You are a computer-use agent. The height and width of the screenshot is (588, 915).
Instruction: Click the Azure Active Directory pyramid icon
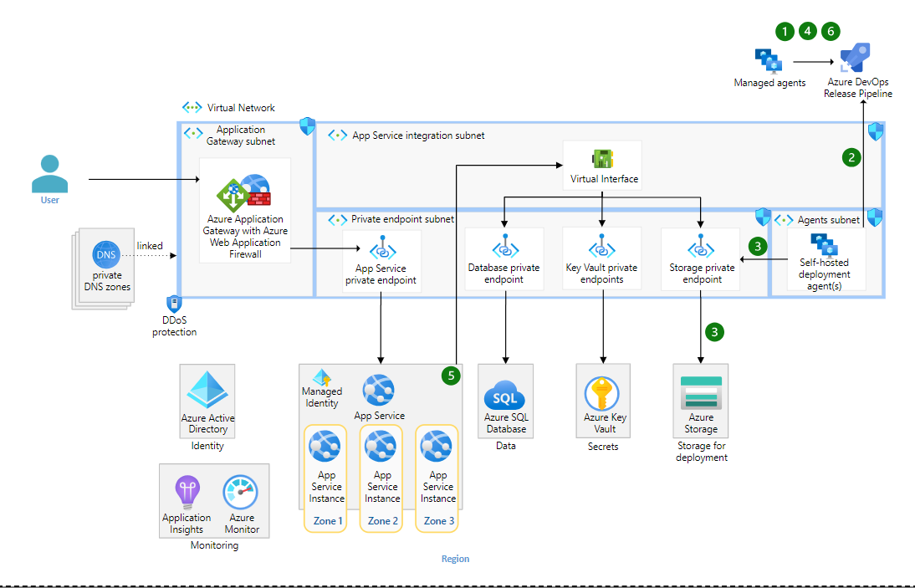click(207, 390)
